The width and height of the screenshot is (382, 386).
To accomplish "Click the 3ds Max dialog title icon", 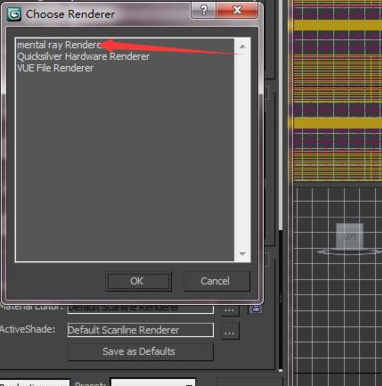I will click(x=14, y=14).
